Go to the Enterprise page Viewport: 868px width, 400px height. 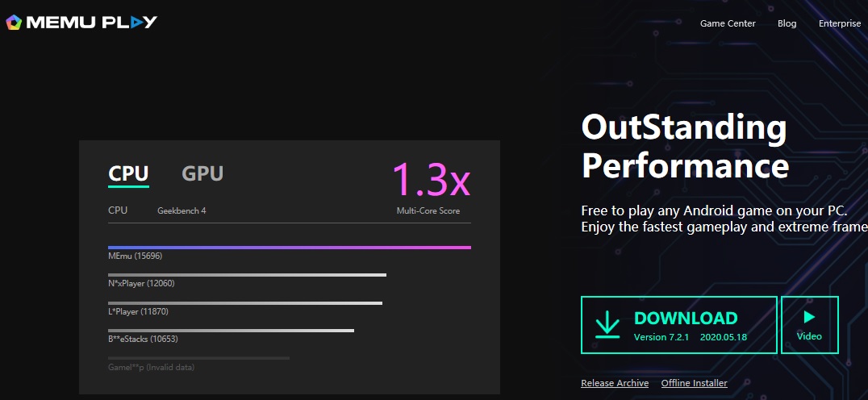click(840, 23)
